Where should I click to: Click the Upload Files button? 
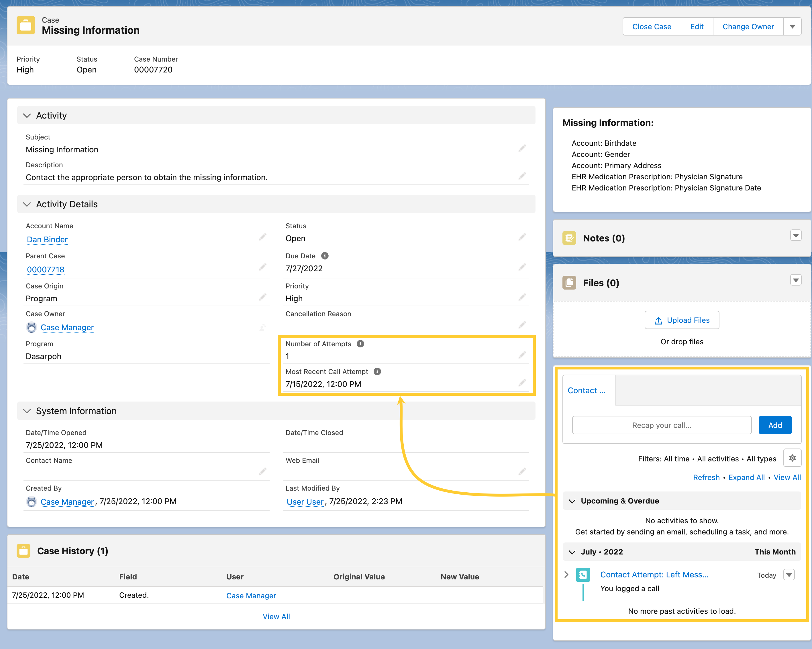click(682, 320)
